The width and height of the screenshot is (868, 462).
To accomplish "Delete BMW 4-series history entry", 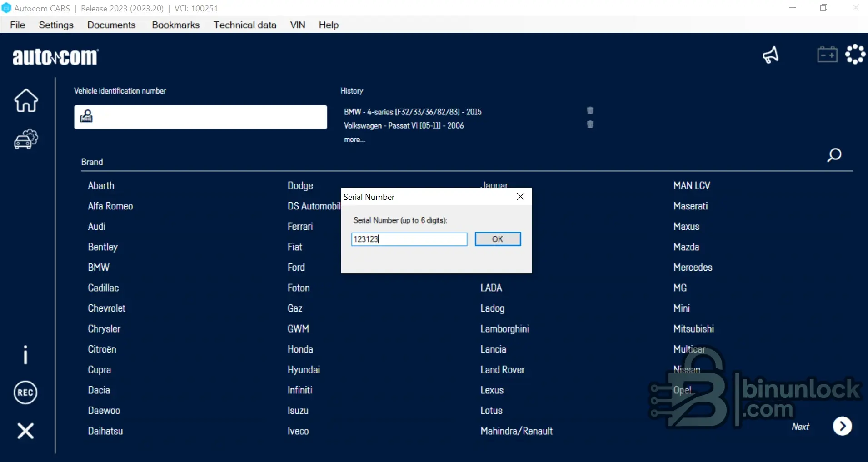I will pyautogui.click(x=590, y=110).
